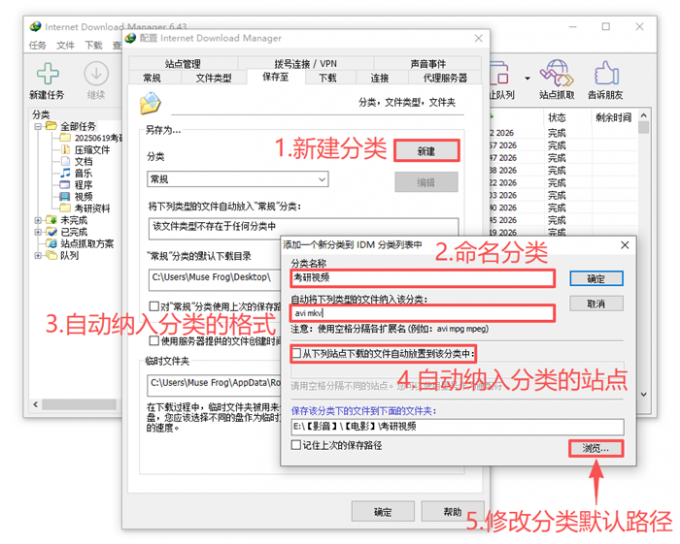The height and width of the screenshot is (544, 680).
Task: Click the save folder path field E:\【影音】
Action: [x=458, y=426]
